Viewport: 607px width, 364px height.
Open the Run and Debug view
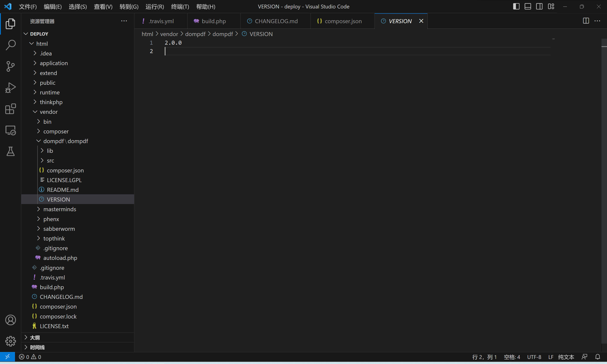point(11,87)
